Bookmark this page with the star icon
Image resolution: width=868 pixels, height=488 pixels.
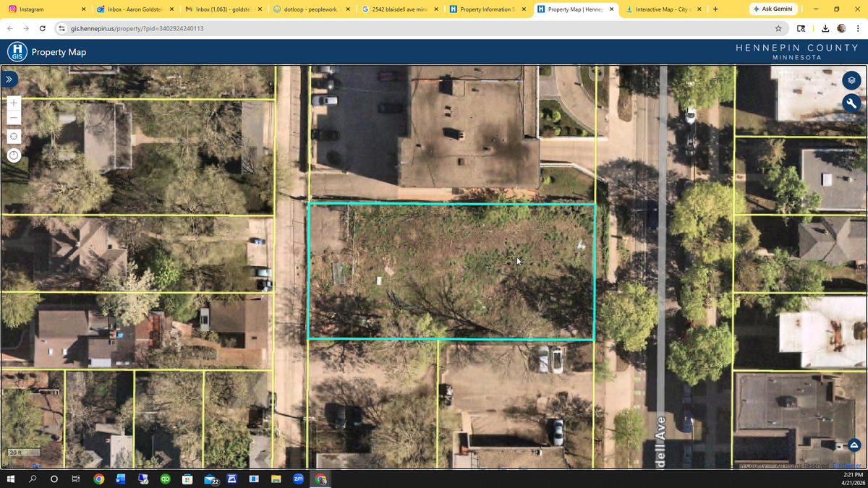(778, 27)
